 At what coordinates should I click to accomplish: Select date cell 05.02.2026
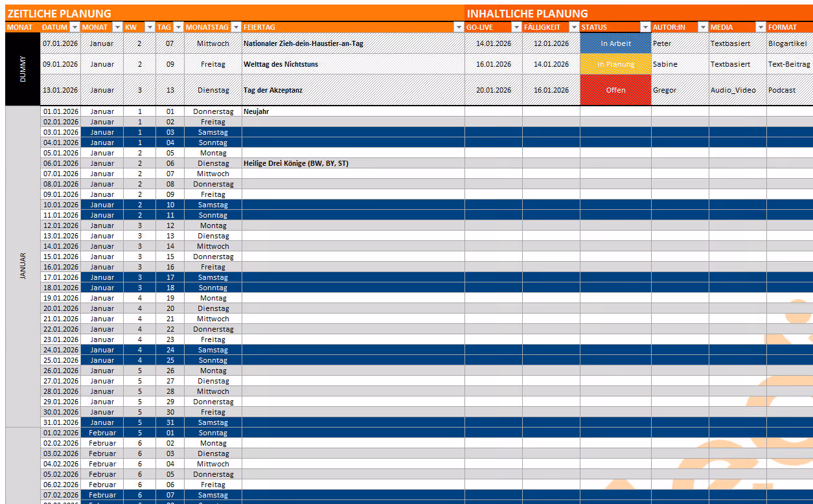(x=60, y=474)
